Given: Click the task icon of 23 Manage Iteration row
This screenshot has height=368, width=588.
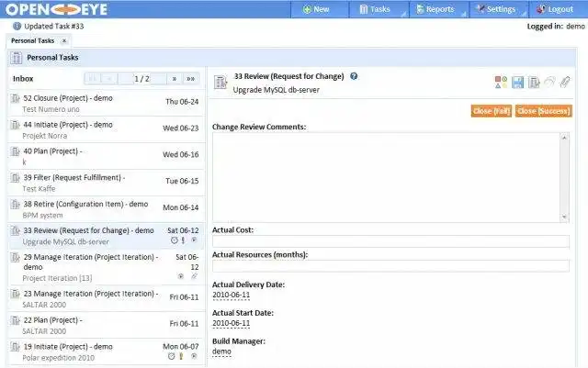Looking at the screenshot, I should click(15, 295).
